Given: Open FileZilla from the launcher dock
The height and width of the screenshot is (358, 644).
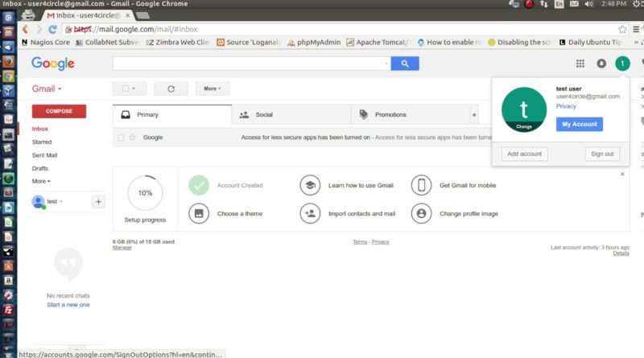Looking at the screenshot, I should (x=8, y=310).
